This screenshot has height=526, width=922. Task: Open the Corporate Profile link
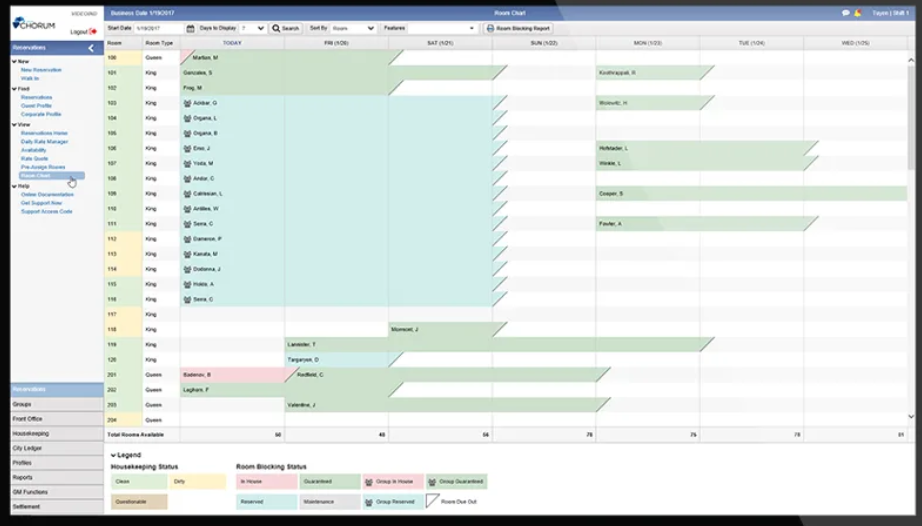(41, 115)
